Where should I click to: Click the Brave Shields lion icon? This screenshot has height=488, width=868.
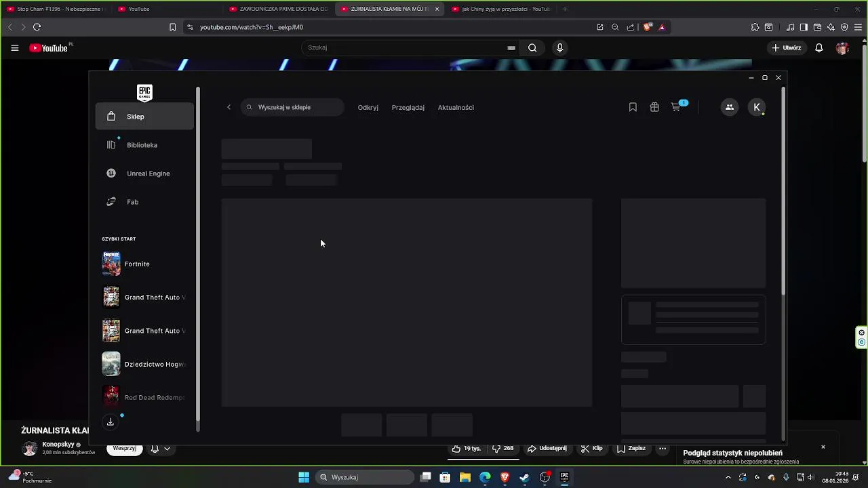coord(648,27)
